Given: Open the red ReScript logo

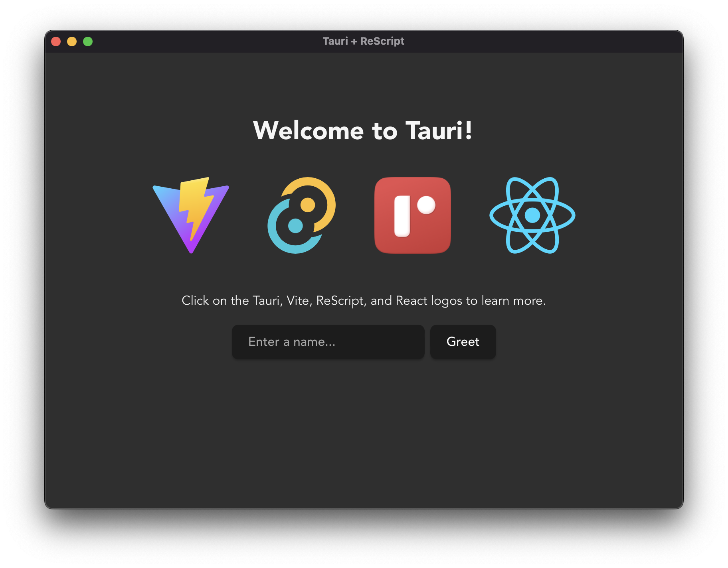Looking at the screenshot, I should point(413,215).
